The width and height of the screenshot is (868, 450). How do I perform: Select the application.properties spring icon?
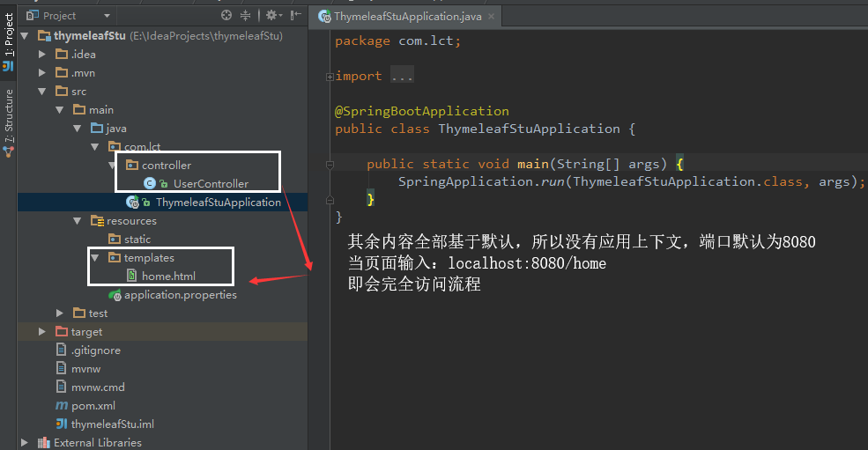(115, 294)
